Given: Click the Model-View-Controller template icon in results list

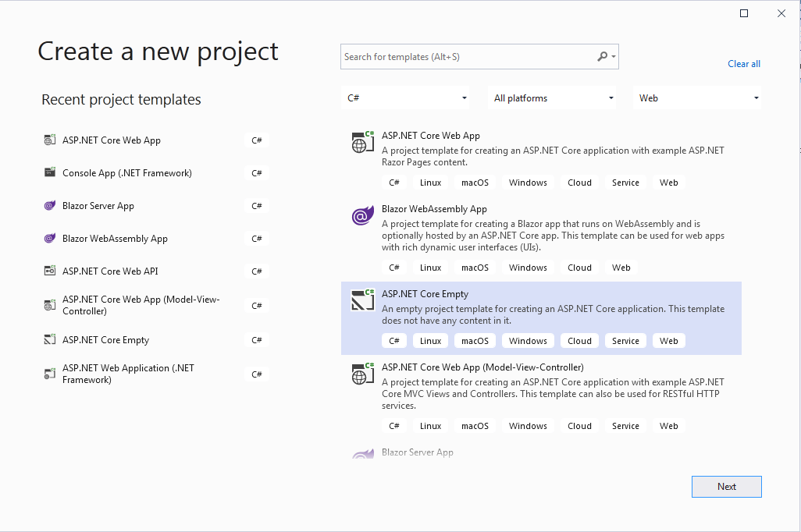Looking at the screenshot, I should click(363, 374).
